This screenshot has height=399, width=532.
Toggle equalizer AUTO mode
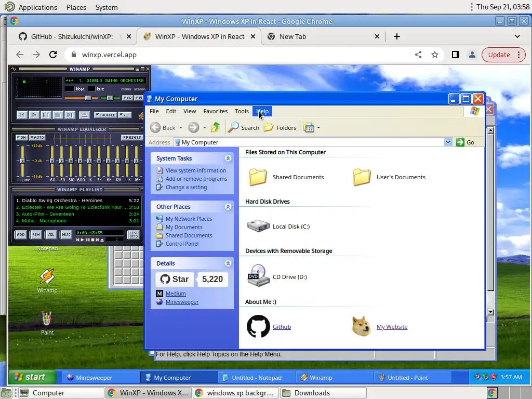click(x=37, y=137)
